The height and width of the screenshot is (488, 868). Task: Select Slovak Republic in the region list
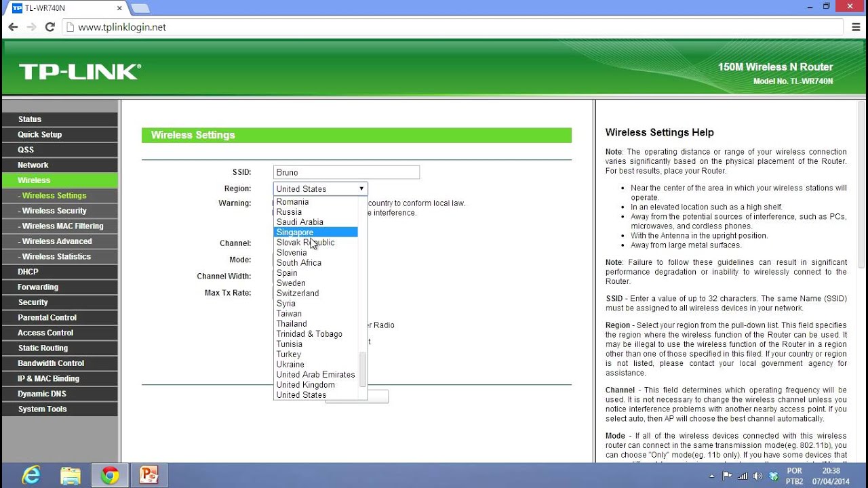click(315, 243)
